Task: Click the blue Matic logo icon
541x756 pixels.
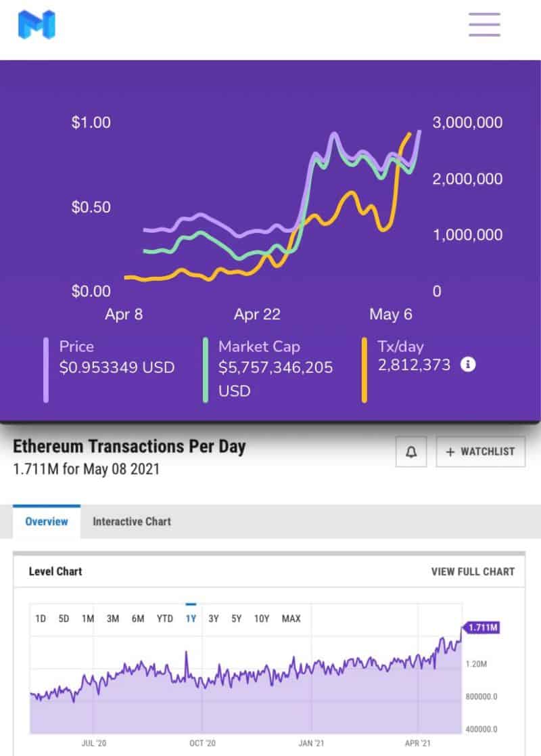Action: coord(37,24)
